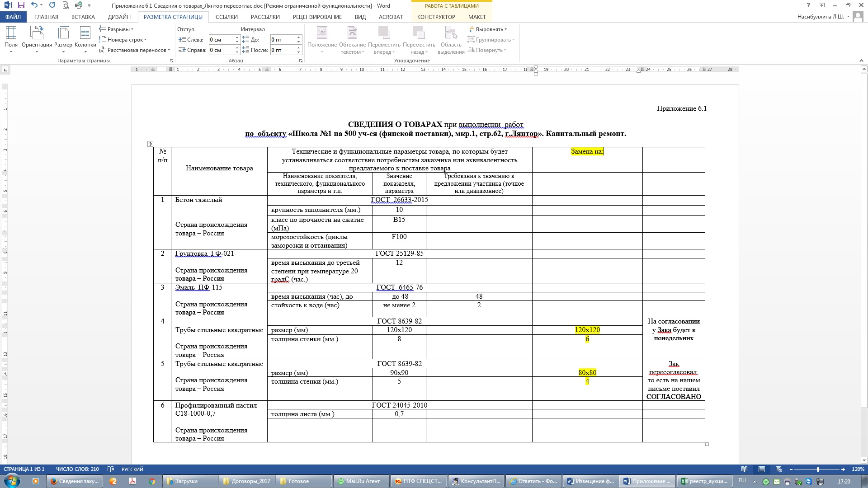The height and width of the screenshot is (488, 868).
Task: Open the ФАЙЛ file menu
Action: click(x=13, y=17)
